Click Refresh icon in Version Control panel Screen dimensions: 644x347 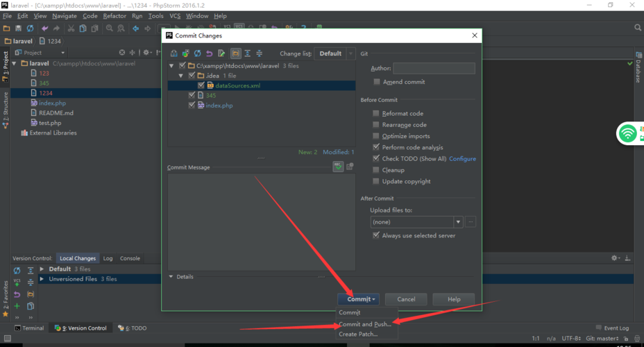(17, 271)
